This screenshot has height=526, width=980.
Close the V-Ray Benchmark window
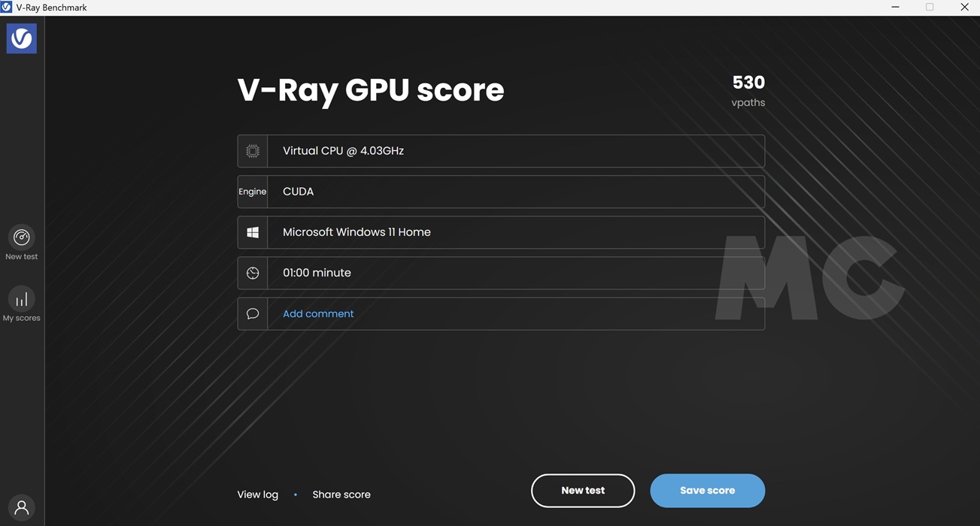(x=964, y=8)
